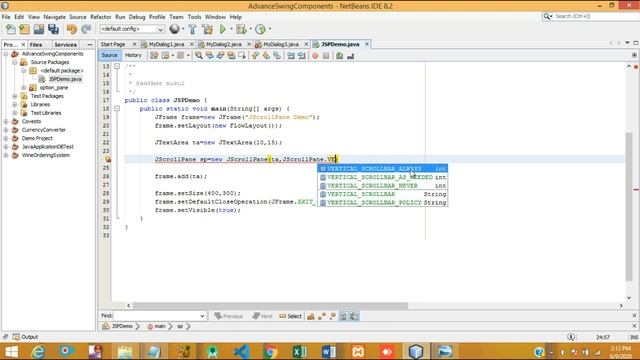Collapse the AdvanceSwingComponents project node
The width and height of the screenshot is (640, 360).
tap(6, 54)
